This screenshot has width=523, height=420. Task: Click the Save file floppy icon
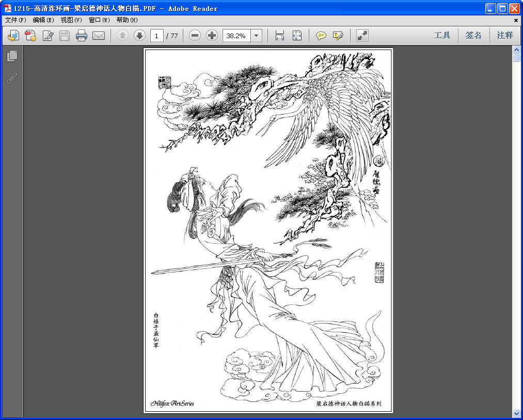[x=65, y=35]
